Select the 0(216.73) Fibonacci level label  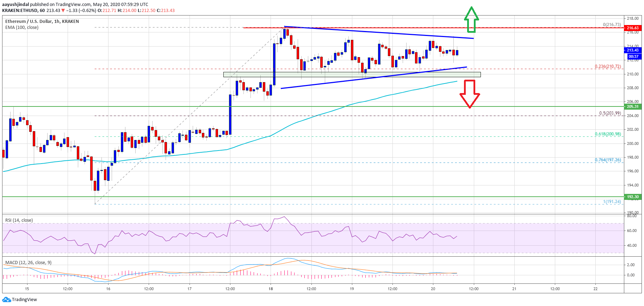612,25
